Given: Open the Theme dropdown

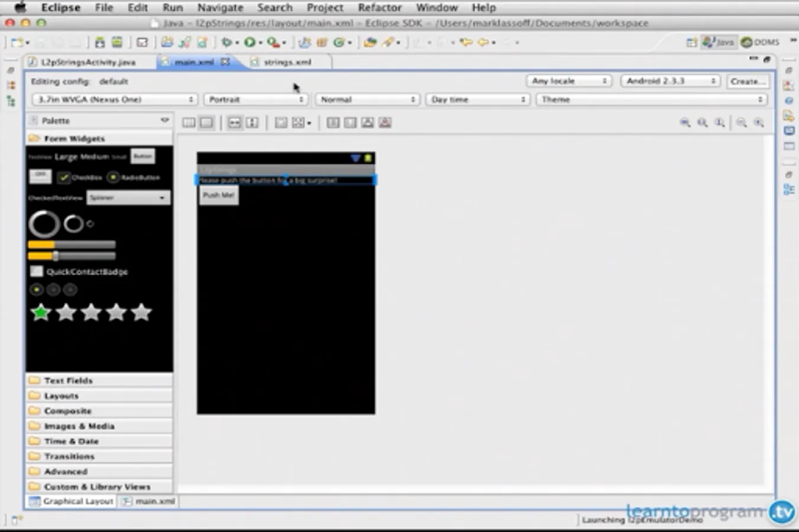Looking at the screenshot, I should pos(651,99).
